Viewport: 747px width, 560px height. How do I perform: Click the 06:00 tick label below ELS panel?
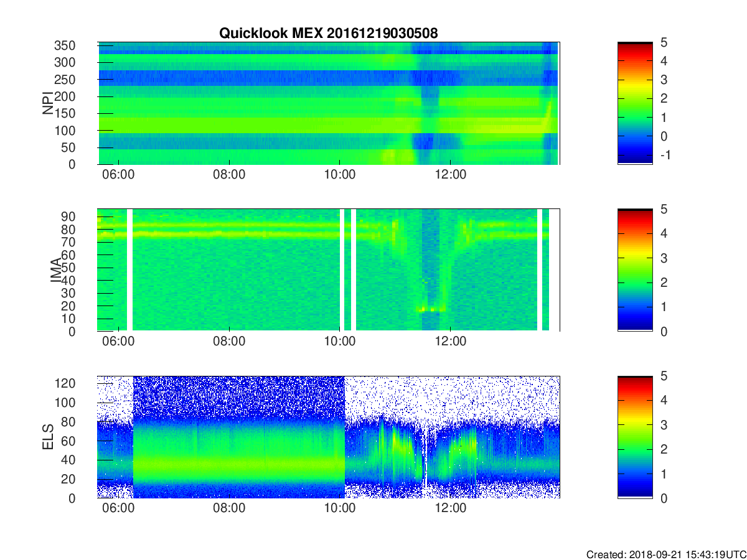[119, 508]
